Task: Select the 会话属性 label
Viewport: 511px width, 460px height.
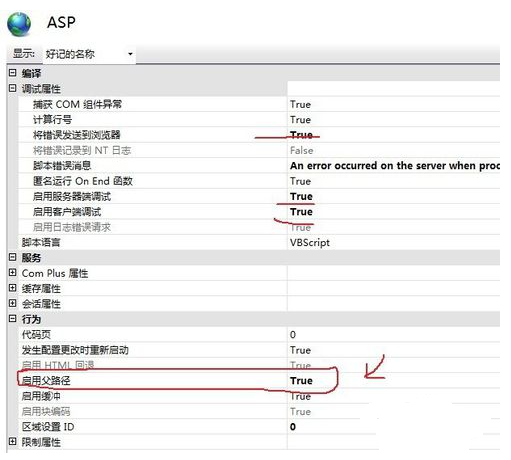Action: pyautogui.click(x=41, y=304)
